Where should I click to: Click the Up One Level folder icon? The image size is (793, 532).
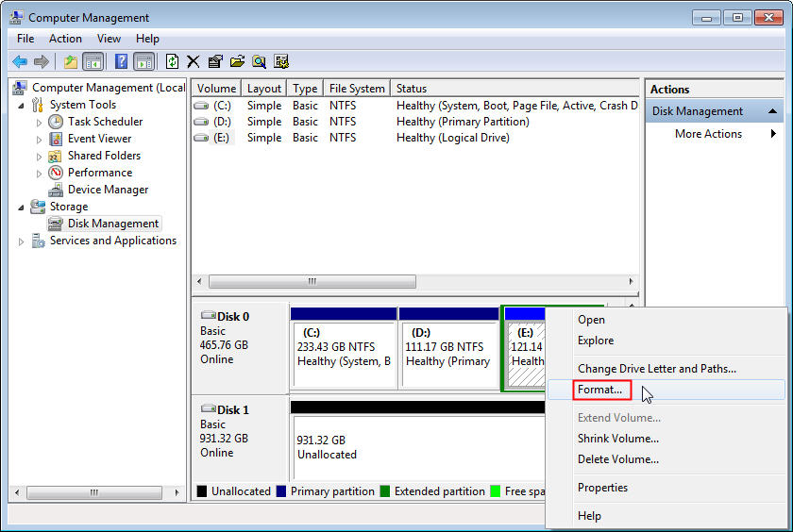pos(71,61)
